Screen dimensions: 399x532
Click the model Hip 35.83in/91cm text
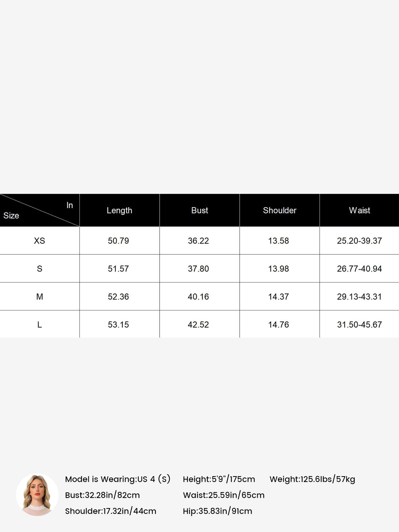coord(217,511)
